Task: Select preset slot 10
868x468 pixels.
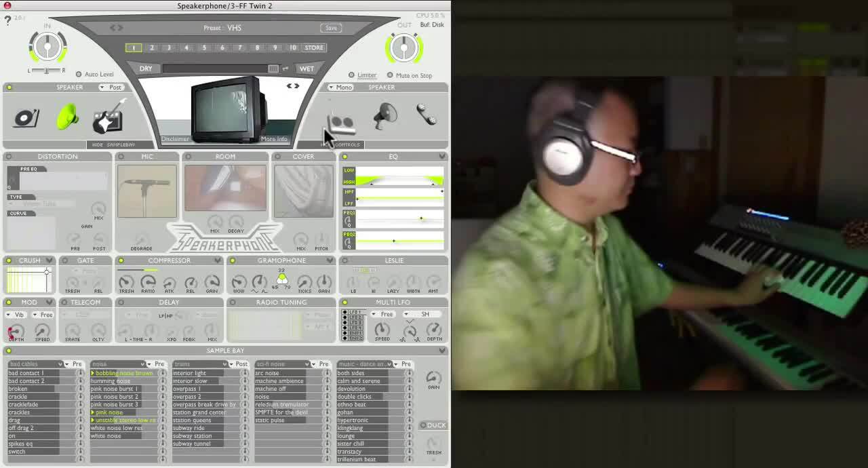Action: [292, 47]
